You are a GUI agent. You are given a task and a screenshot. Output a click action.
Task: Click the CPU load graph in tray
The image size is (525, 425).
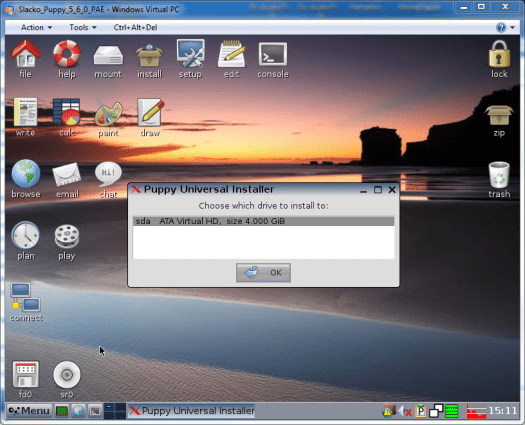pos(476,411)
